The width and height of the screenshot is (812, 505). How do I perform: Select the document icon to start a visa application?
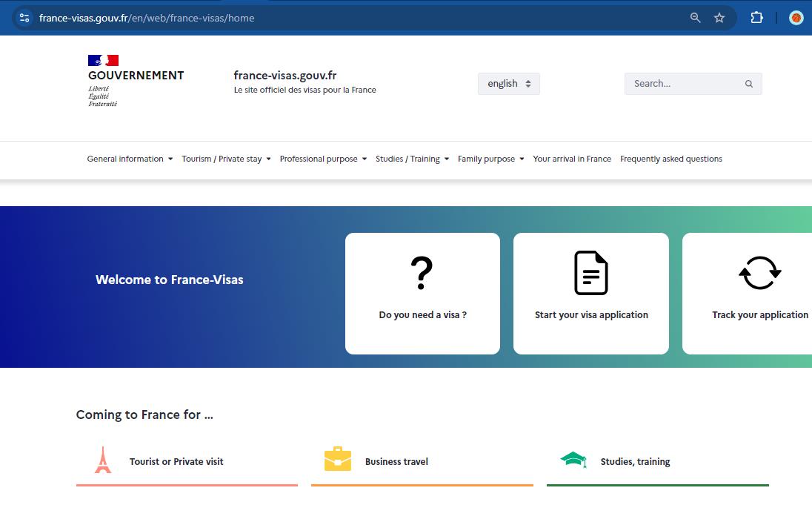click(x=590, y=272)
